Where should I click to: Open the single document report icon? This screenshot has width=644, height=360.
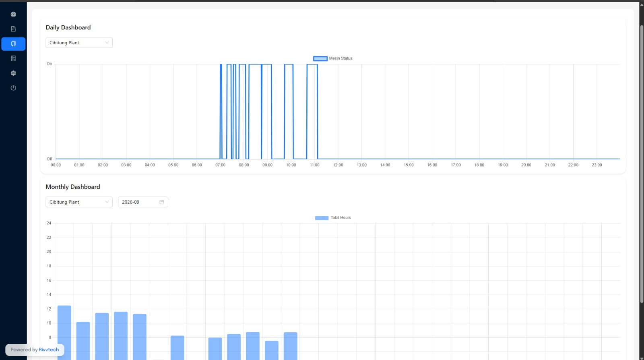[x=13, y=29]
